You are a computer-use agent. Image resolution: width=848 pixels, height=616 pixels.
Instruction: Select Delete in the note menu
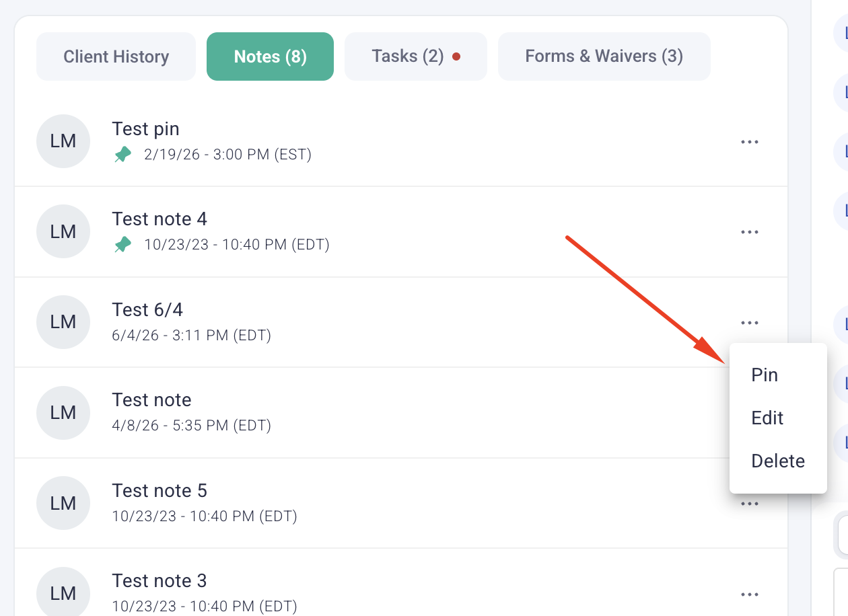coord(778,461)
